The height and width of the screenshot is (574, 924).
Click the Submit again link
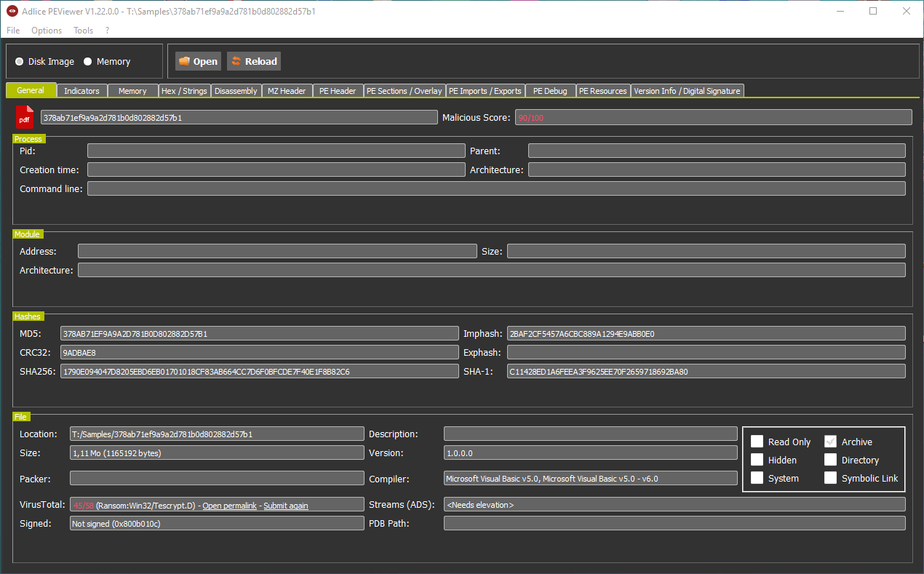pyautogui.click(x=285, y=505)
